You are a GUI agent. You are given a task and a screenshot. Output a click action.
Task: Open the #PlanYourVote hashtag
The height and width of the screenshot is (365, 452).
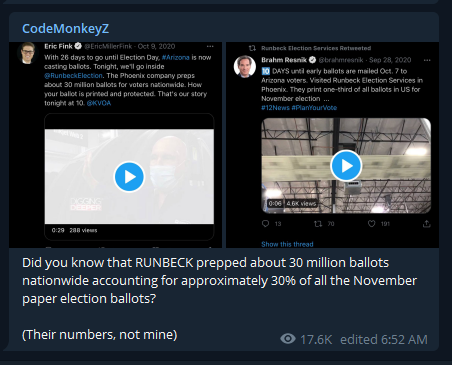click(x=314, y=108)
